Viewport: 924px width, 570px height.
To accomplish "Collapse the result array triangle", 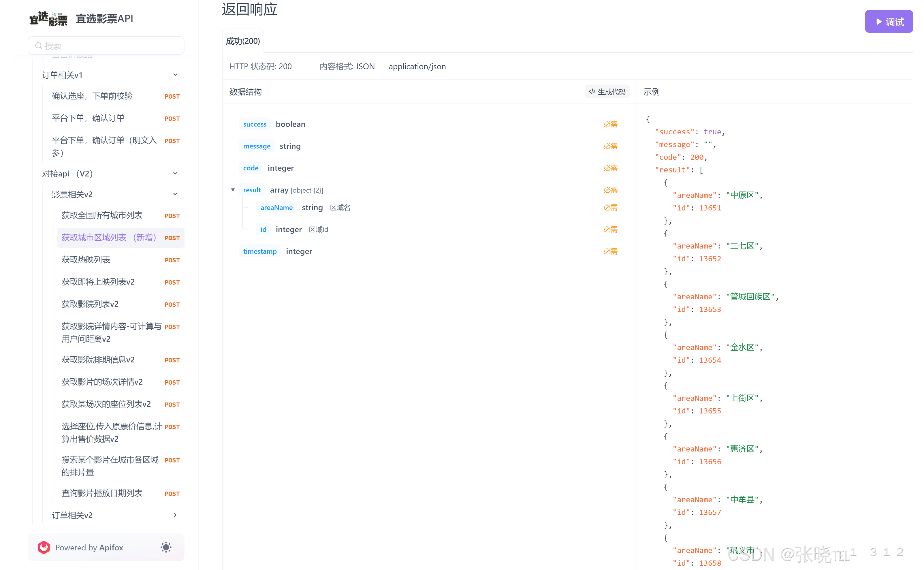I will coord(233,190).
